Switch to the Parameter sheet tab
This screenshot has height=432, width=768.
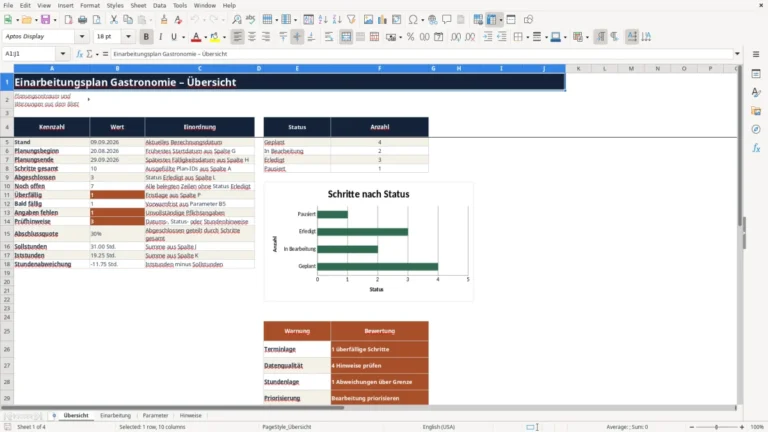click(x=155, y=415)
